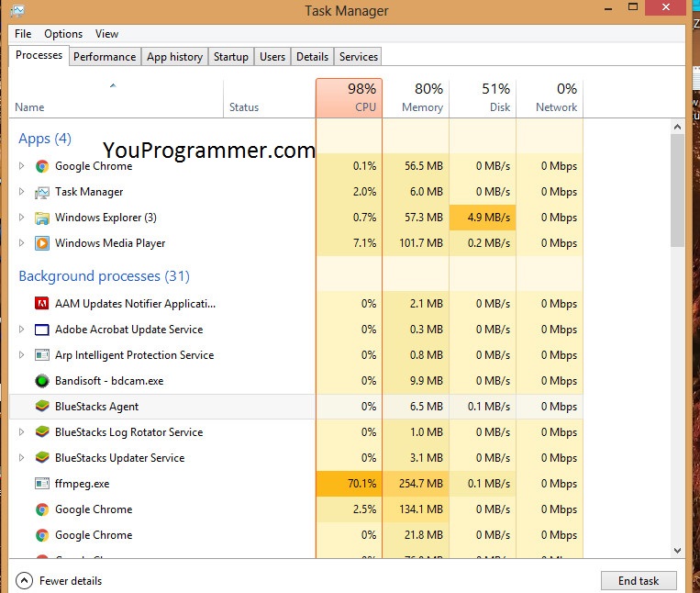Image resolution: width=700 pixels, height=593 pixels.
Task: Click the 101.7 MB memory value
Action: [x=420, y=243]
